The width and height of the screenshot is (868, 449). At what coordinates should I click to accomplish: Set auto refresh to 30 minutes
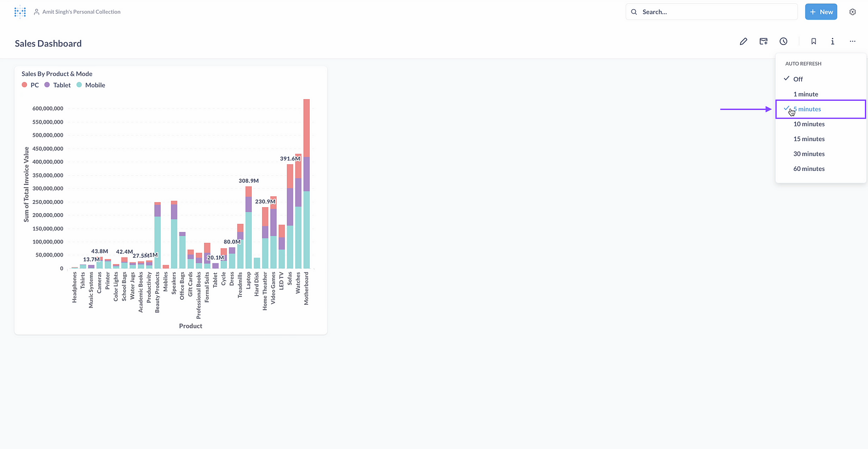[x=809, y=154]
